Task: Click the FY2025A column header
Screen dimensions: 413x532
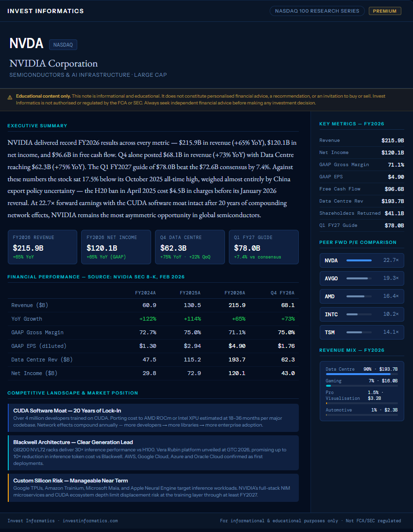Action: coord(190,292)
